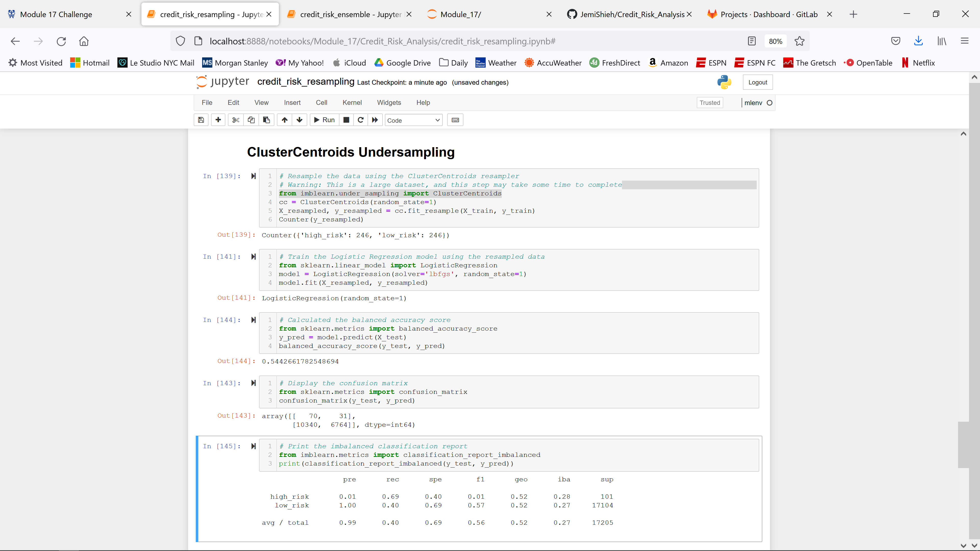Open Firefox application menu hamburger

pyautogui.click(x=964, y=41)
